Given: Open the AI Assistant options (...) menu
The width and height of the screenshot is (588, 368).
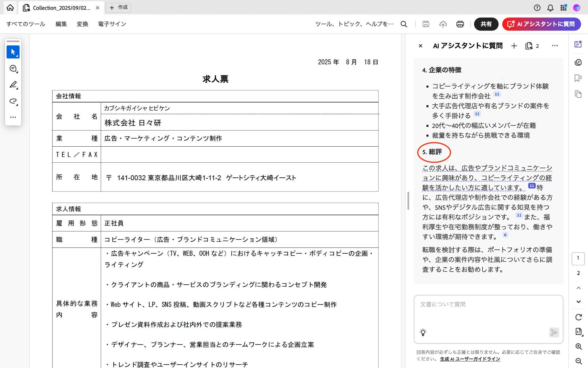Looking at the screenshot, I should point(554,45).
